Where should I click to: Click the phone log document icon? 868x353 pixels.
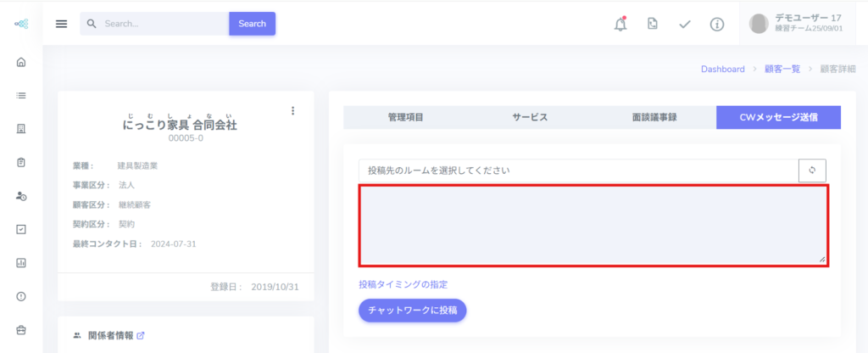652,24
